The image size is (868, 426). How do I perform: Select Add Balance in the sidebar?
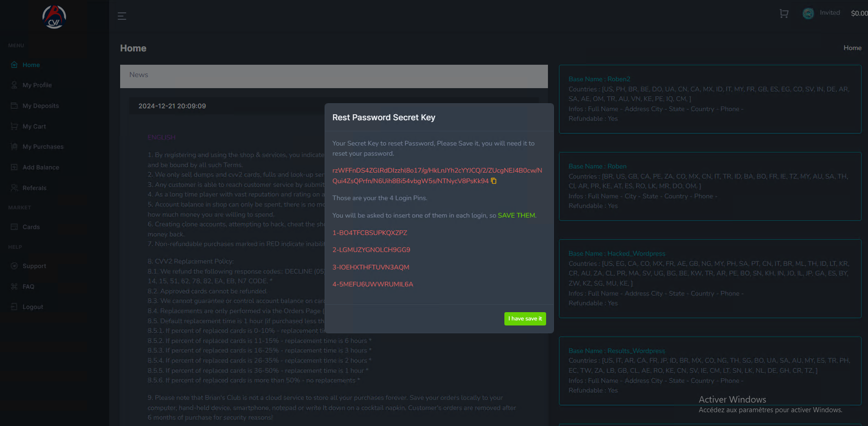pos(41,168)
